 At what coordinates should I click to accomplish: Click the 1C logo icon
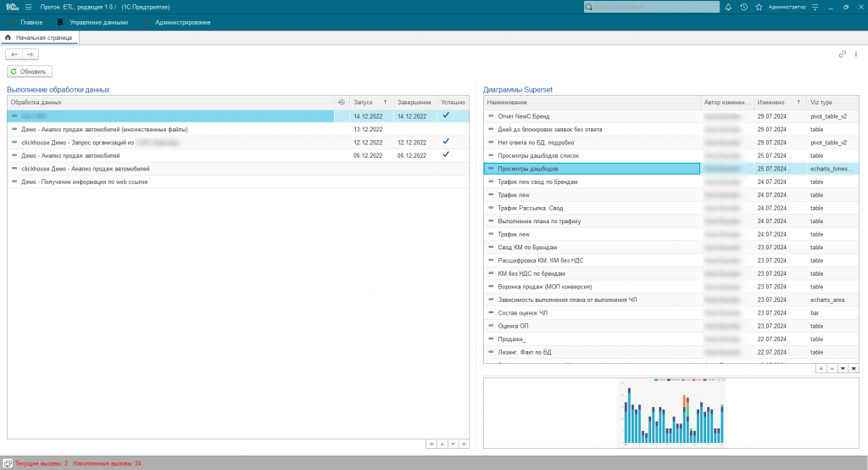click(12, 7)
